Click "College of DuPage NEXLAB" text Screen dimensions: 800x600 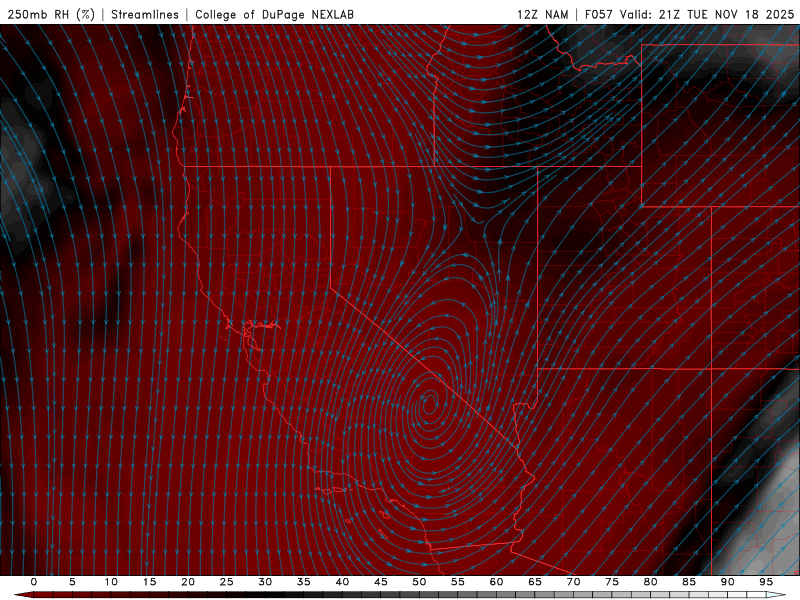274,14
